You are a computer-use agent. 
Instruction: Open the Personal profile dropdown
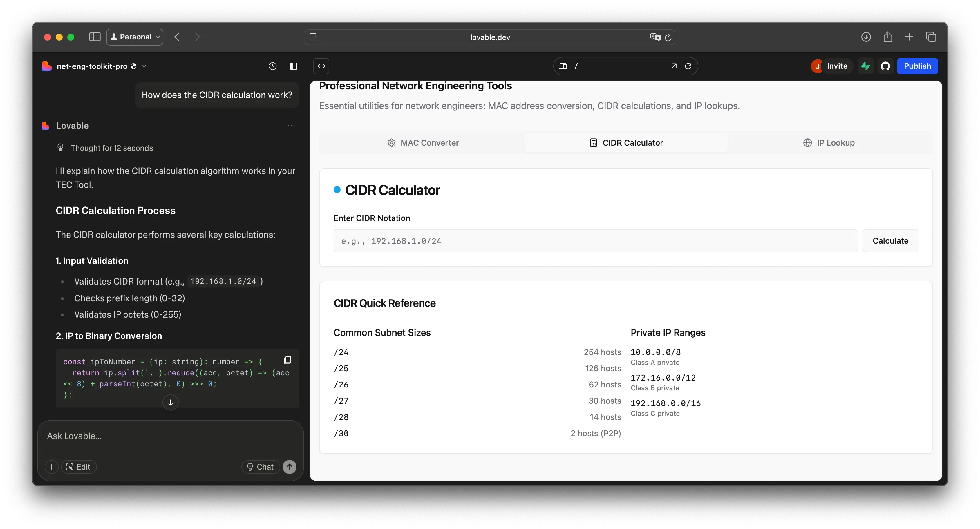click(135, 37)
